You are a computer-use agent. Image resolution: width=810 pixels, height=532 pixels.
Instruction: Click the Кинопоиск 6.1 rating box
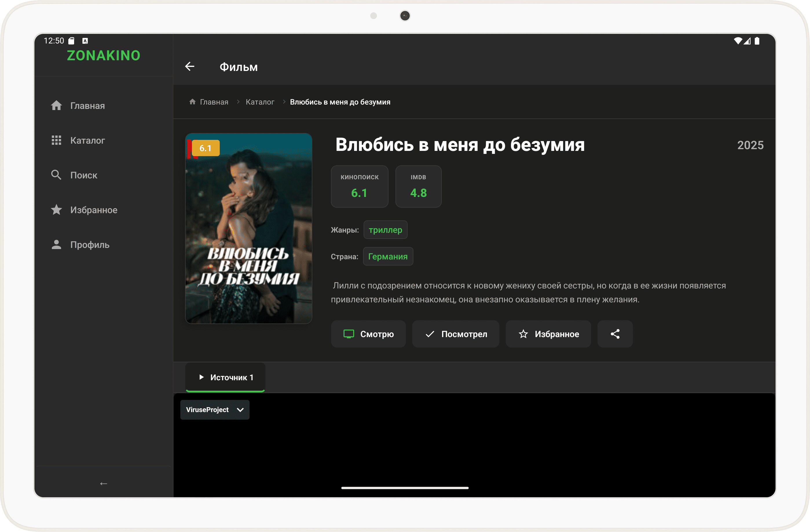tap(359, 187)
